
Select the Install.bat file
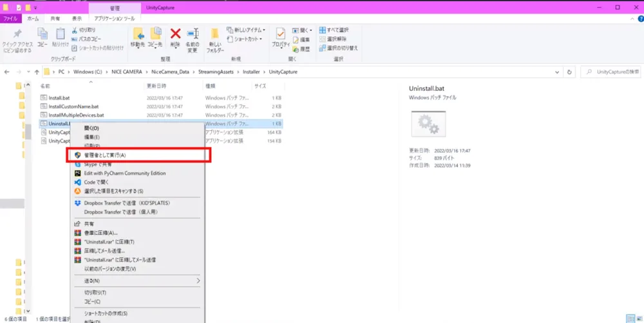pyautogui.click(x=59, y=98)
